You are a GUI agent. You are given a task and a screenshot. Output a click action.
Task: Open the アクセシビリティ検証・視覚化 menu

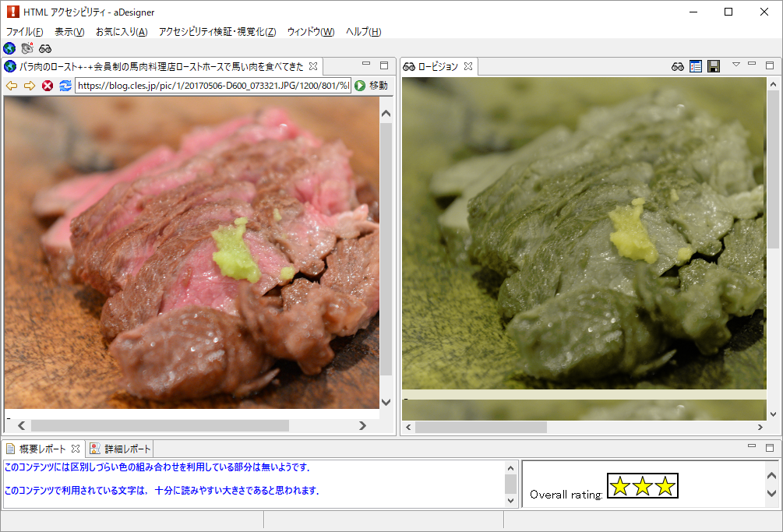(217, 32)
